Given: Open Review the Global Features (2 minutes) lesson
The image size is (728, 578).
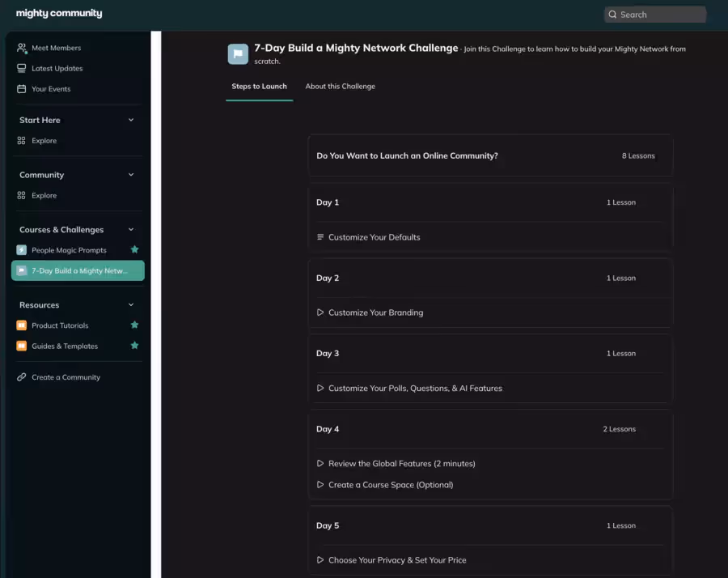Looking at the screenshot, I should (x=401, y=463).
